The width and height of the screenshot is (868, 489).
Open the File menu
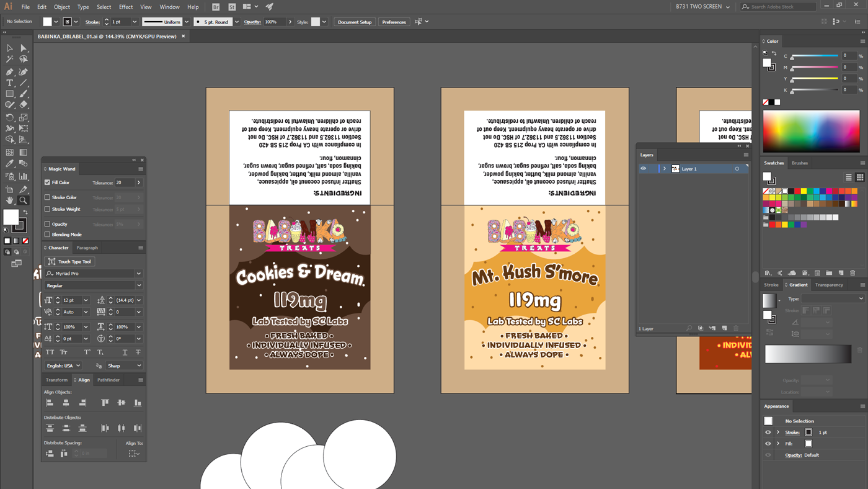pyautogui.click(x=25, y=7)
